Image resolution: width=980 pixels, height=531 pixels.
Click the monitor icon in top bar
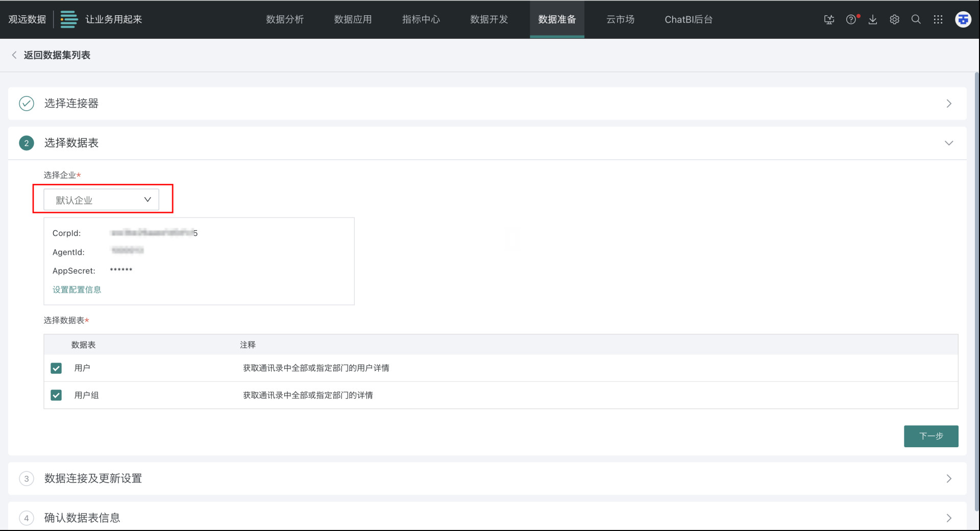point(829,19)
